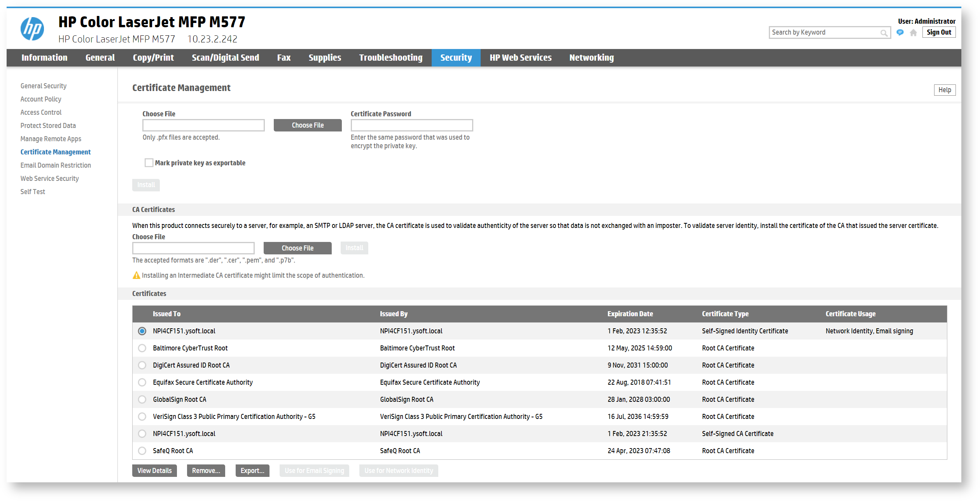The image size is (980, 501).
Task: Click the Issued To column header
Action: coord(166,314)
